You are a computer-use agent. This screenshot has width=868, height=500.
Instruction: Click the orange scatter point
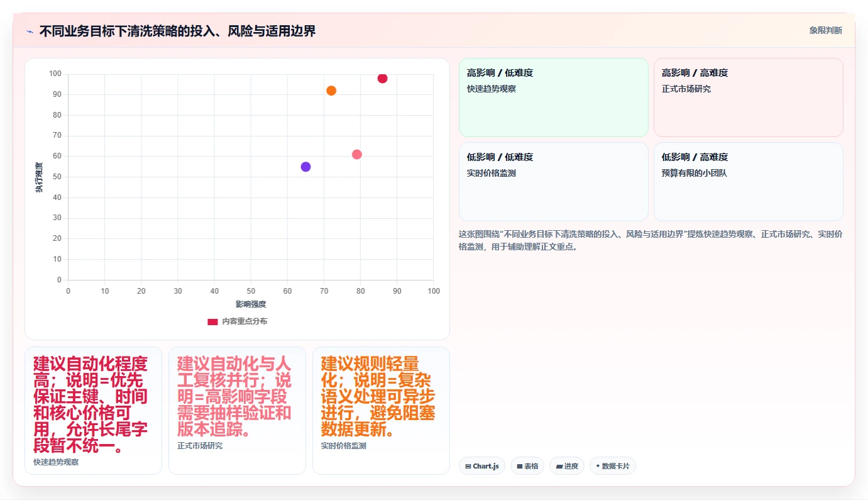[x=331, y=91]
